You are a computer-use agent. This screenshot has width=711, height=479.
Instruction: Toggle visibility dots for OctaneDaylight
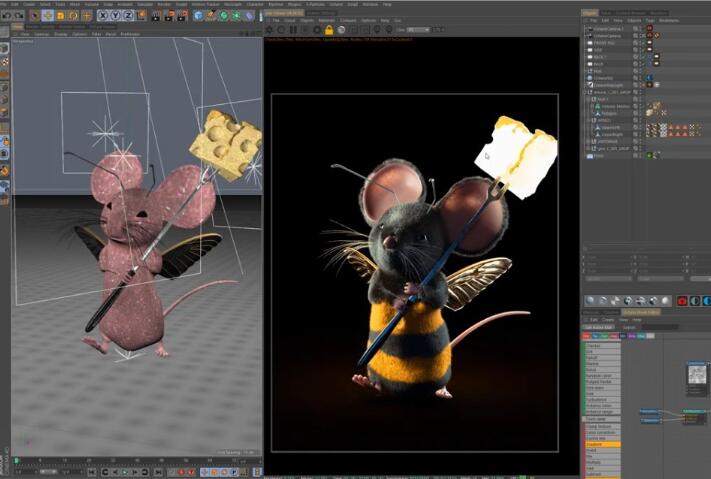[641, 85]
